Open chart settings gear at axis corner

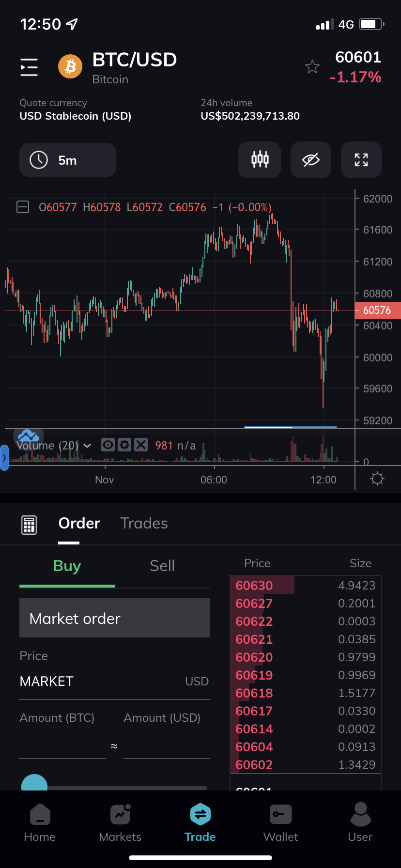pos(377,479)
